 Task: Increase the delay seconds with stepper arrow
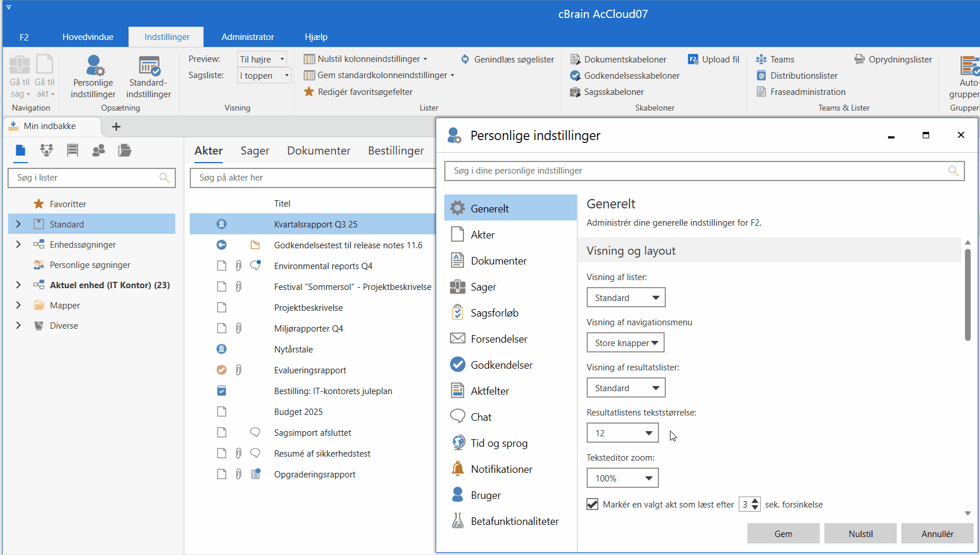pyautogui.click(x=755, y=501)
